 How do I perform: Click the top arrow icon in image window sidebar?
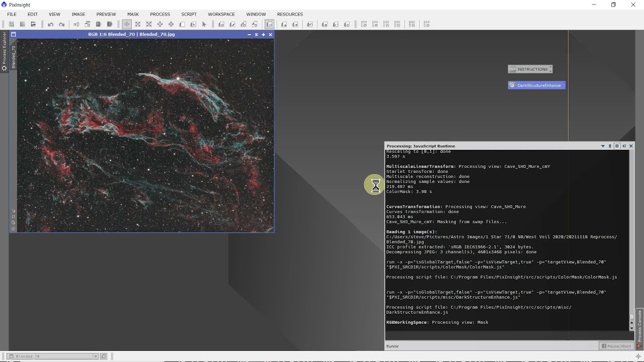pos(13,211)
